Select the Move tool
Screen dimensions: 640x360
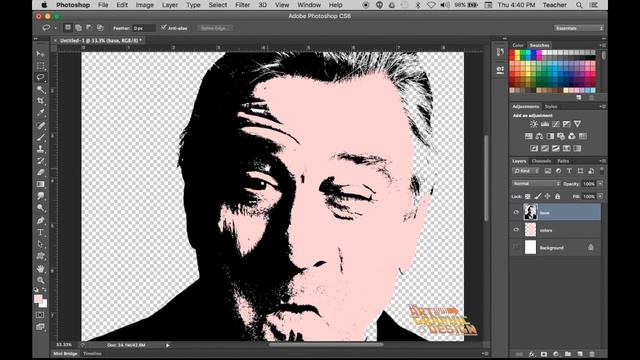click(40, 53)
